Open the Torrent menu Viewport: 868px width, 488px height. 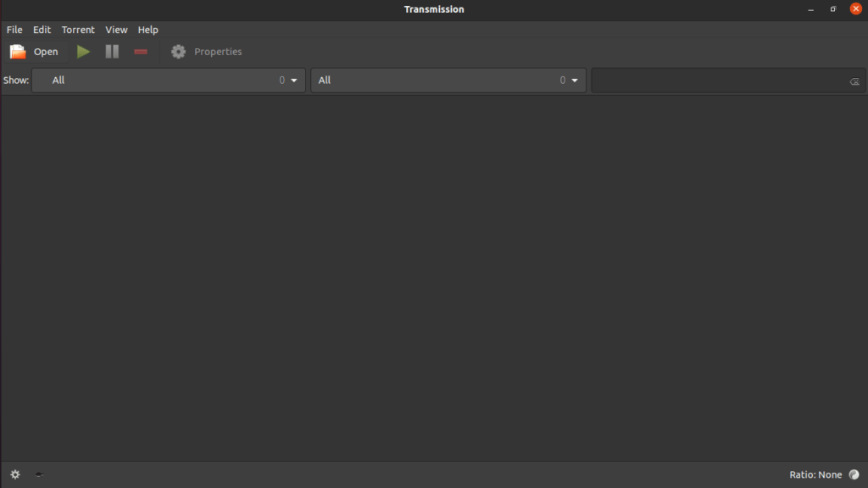pyautogui.click(x=78, y=30)
